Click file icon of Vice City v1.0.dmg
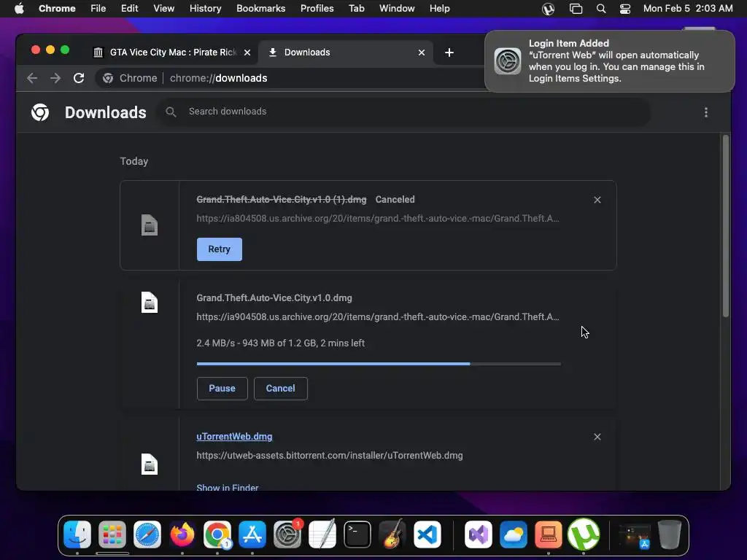 [x=149, y=303]
